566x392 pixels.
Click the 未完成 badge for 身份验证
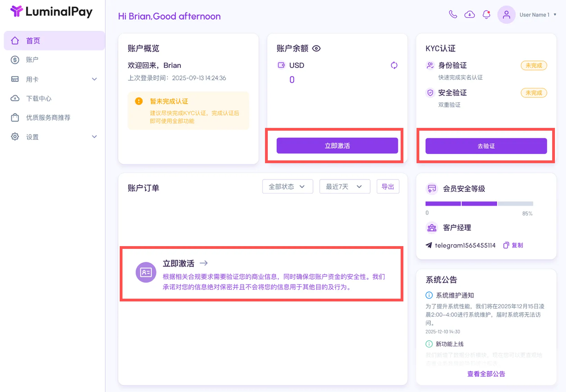pos(534,65)
